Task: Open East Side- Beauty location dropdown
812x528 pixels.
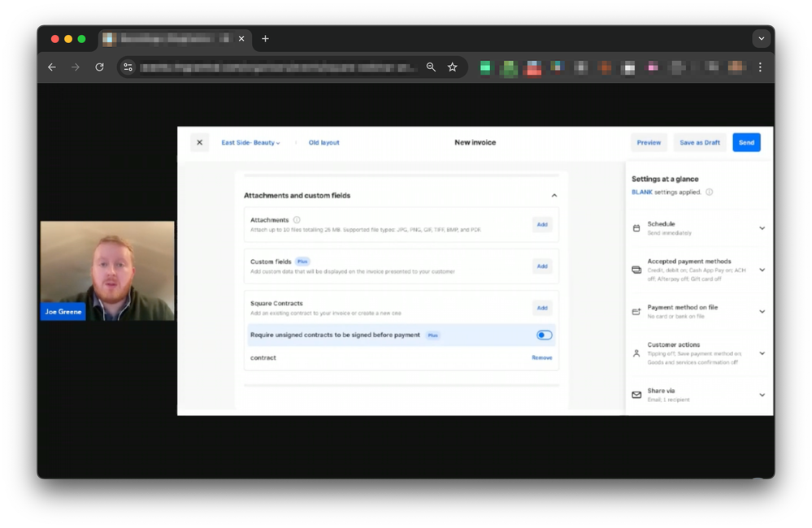Action: tap(250, 143)
